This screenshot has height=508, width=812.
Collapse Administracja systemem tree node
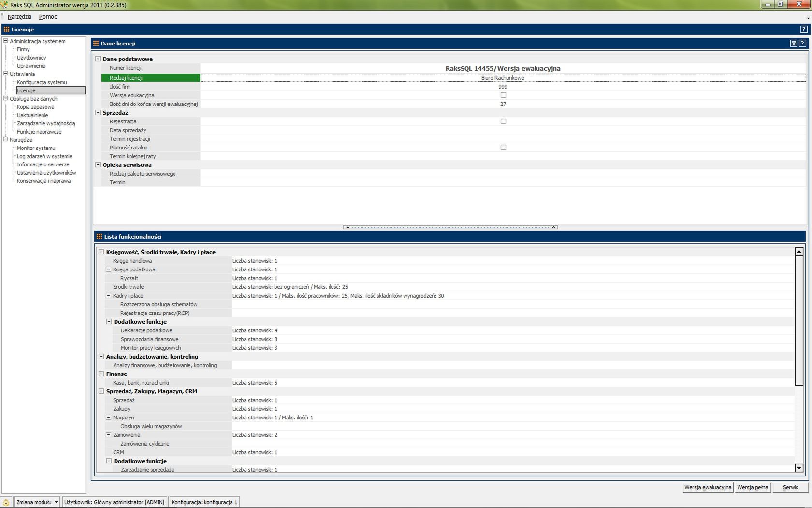coord(6,41)
